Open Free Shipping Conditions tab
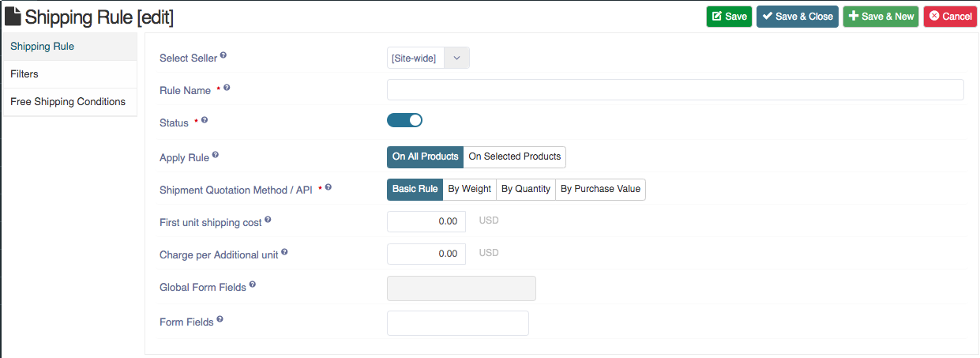Screen dimensions: 980x358 pyautogui.click(x=69, y=102)
